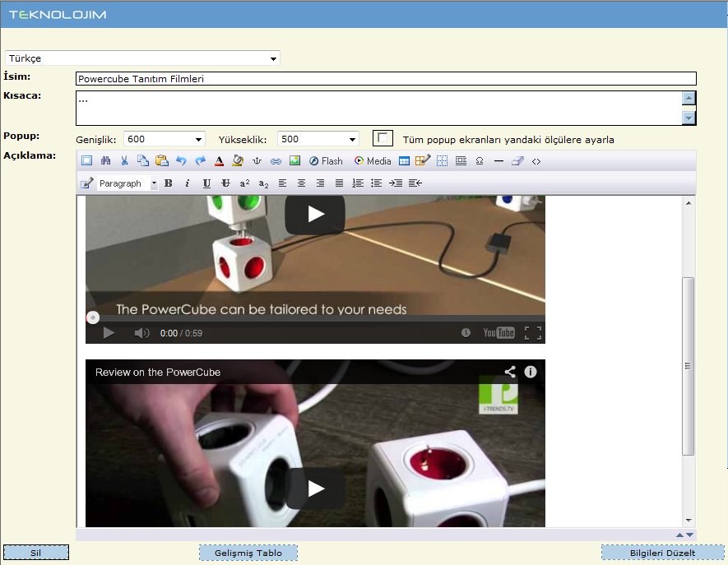Click Kısaca textarea scroll up arrow
The image size is (728, 565).
pyautogui.click(x=689, y=98)
